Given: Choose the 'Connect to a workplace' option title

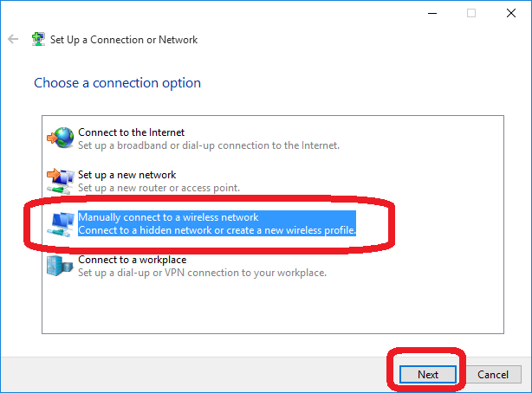Looking at the screenshot, I should click(x=133, y=260).
